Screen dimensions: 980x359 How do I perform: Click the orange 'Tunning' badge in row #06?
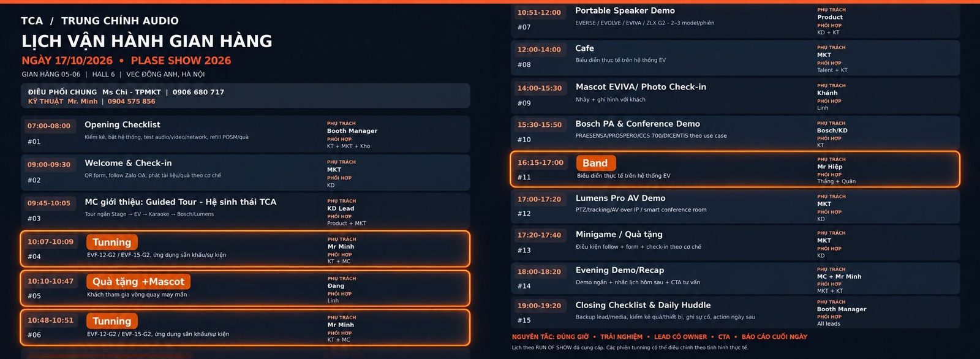point(112,321)
